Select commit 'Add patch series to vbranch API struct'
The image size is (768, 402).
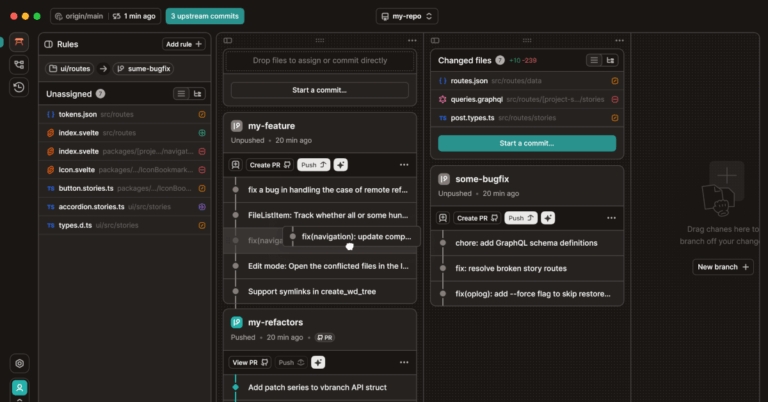pos(320,387)
